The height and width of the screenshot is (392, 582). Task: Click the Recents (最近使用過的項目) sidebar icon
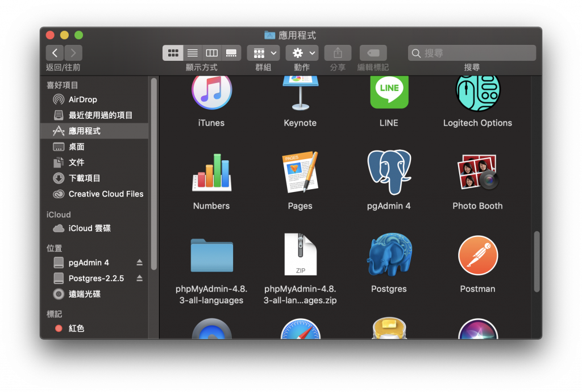[59, 115]
